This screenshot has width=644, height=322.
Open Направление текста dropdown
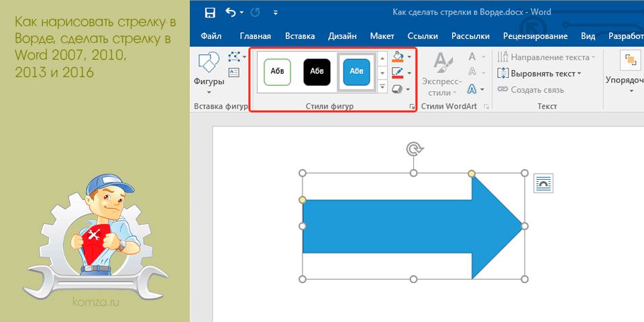(546, 58)
